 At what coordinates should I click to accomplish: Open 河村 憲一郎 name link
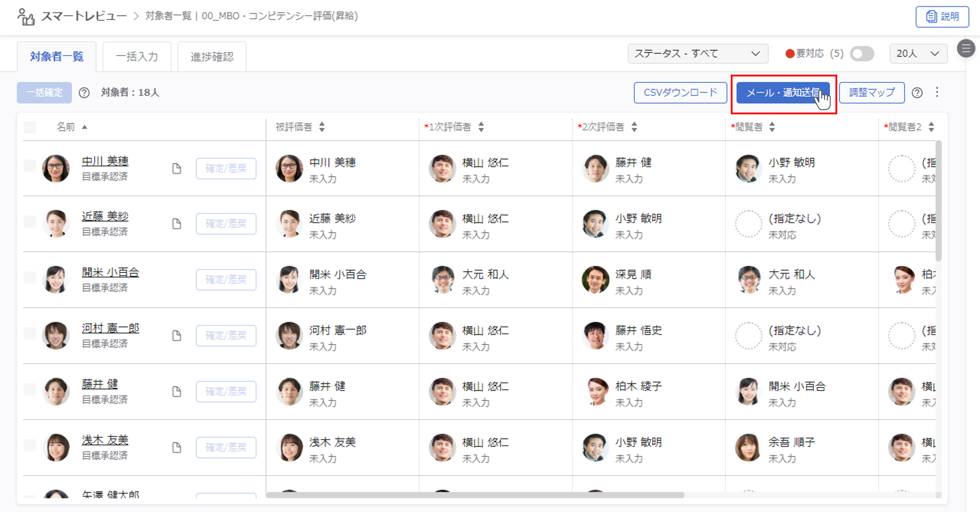pos(110,329)
